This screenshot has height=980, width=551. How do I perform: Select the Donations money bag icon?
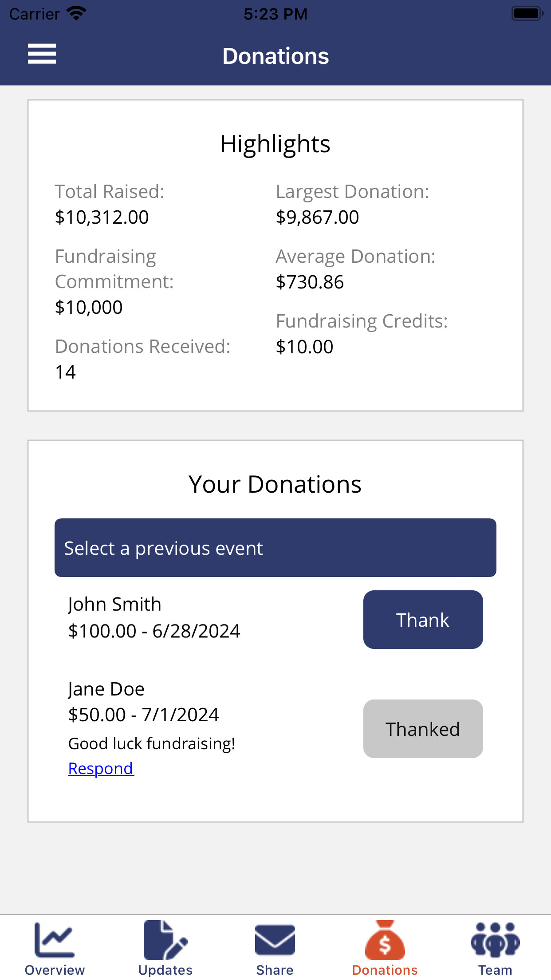point(385,940)
